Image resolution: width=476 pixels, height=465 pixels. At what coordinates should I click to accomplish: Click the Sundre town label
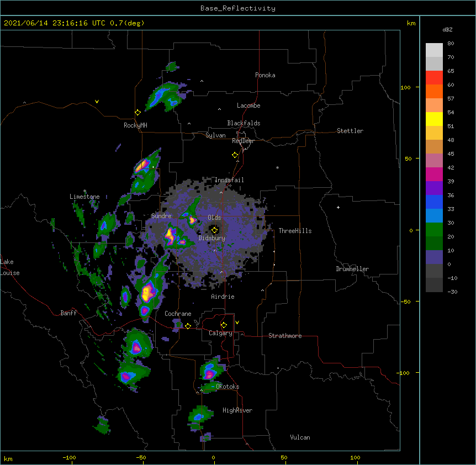[161, 216]
